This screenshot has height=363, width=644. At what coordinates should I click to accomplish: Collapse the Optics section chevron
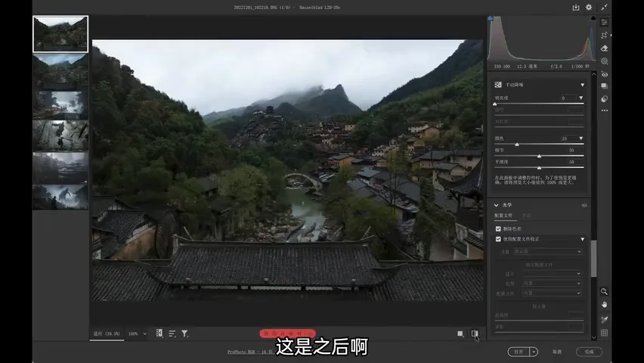[x=497, y=205]
